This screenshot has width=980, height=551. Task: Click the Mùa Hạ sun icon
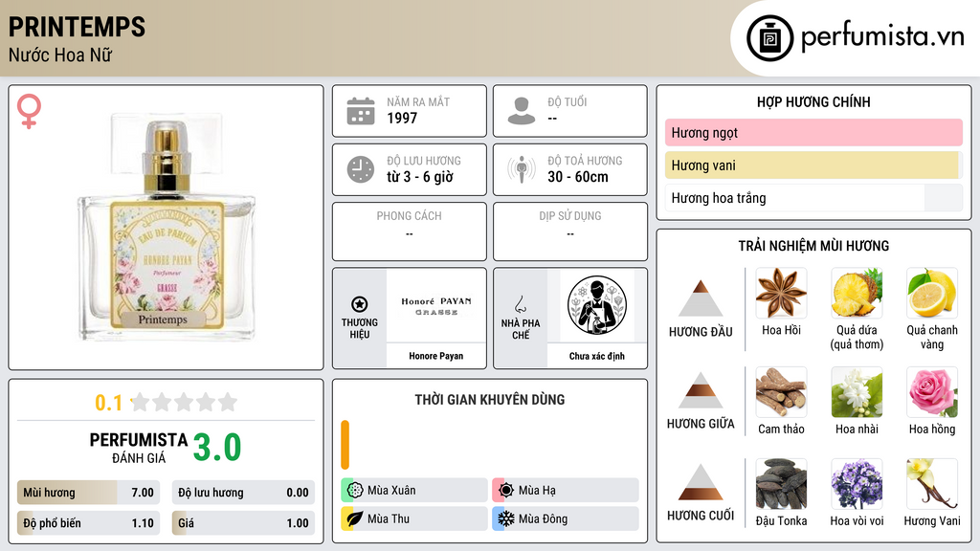[506, 490]
